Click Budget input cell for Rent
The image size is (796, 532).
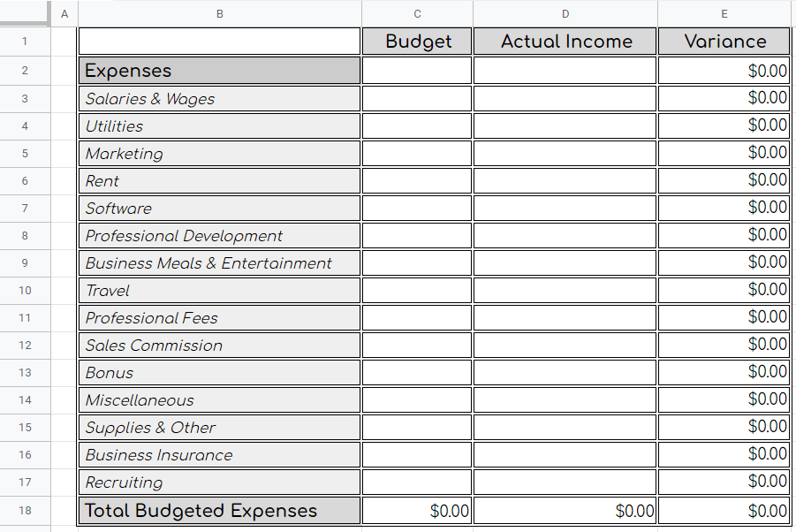(x=417, y=180)
